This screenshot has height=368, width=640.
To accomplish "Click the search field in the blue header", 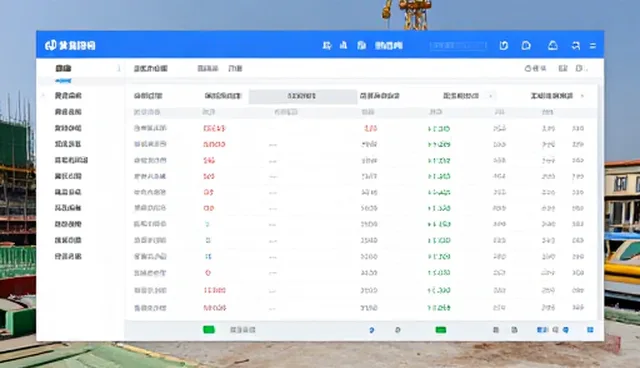I will [458, 46].
